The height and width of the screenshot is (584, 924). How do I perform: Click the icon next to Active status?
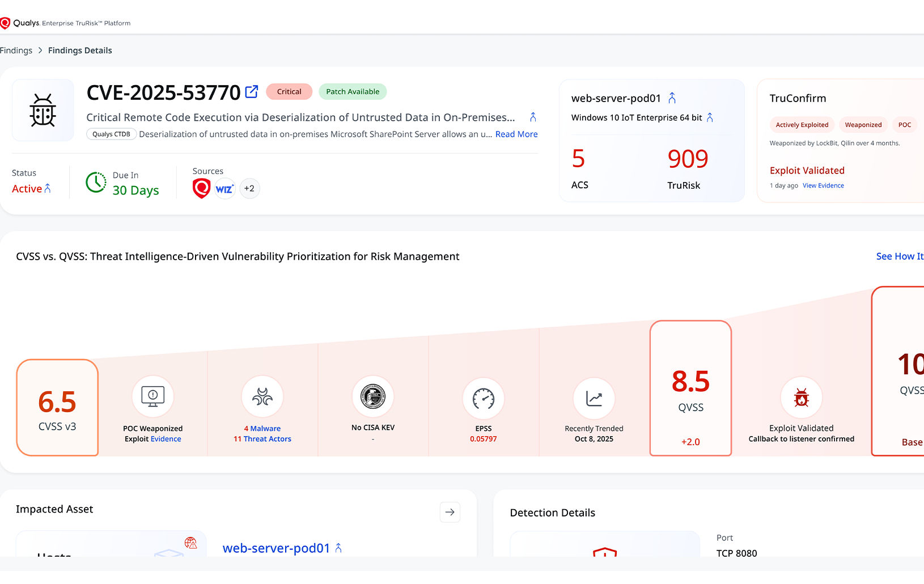point(48,188)
